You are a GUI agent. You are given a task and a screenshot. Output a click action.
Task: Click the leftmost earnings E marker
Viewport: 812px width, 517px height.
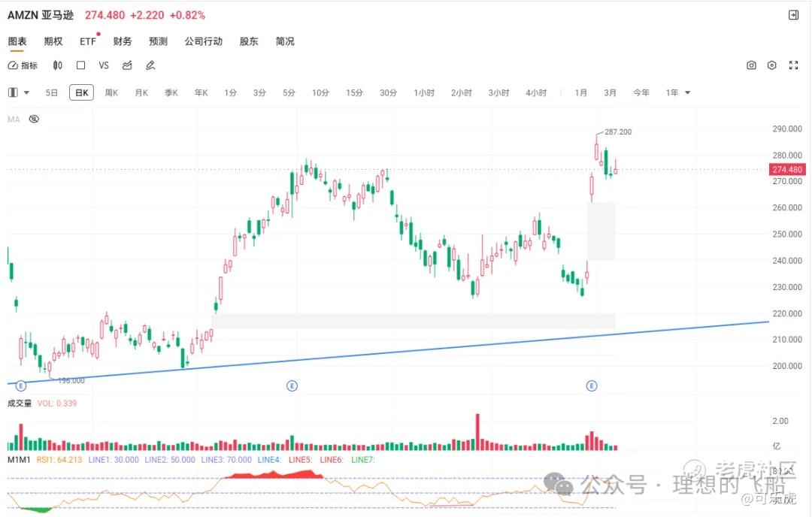(21, 385)
